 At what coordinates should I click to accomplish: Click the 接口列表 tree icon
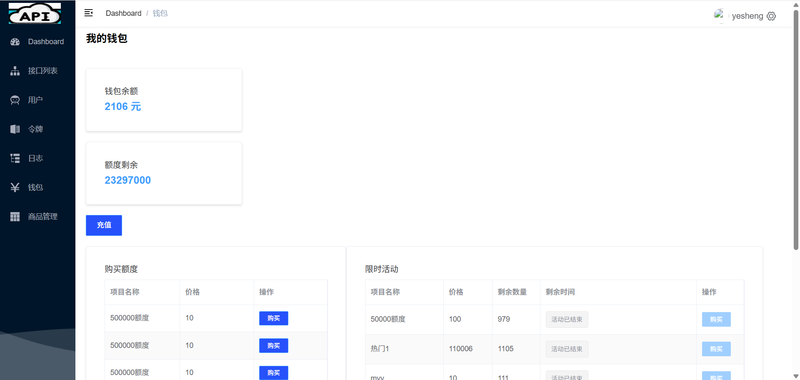pyautogui.click(x=15, y=71)
